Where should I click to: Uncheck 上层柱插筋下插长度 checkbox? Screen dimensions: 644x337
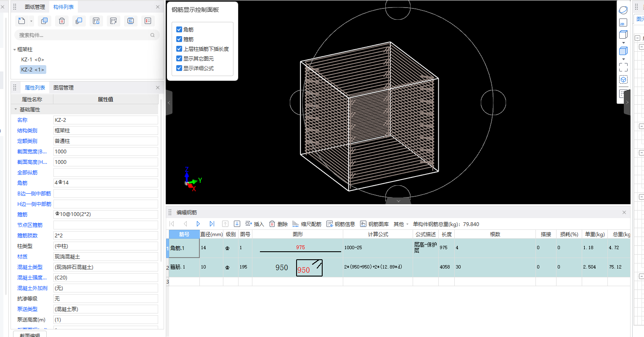[x=179, y=49]
